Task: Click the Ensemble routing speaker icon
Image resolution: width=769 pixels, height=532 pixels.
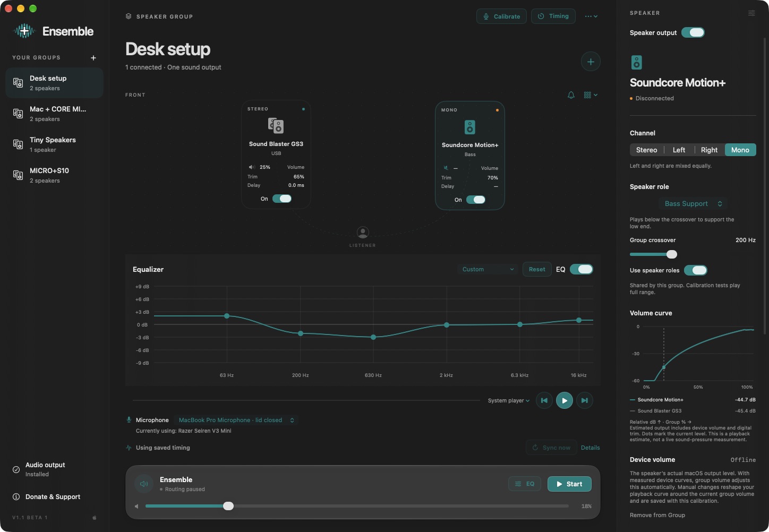Action: [143, 484]
